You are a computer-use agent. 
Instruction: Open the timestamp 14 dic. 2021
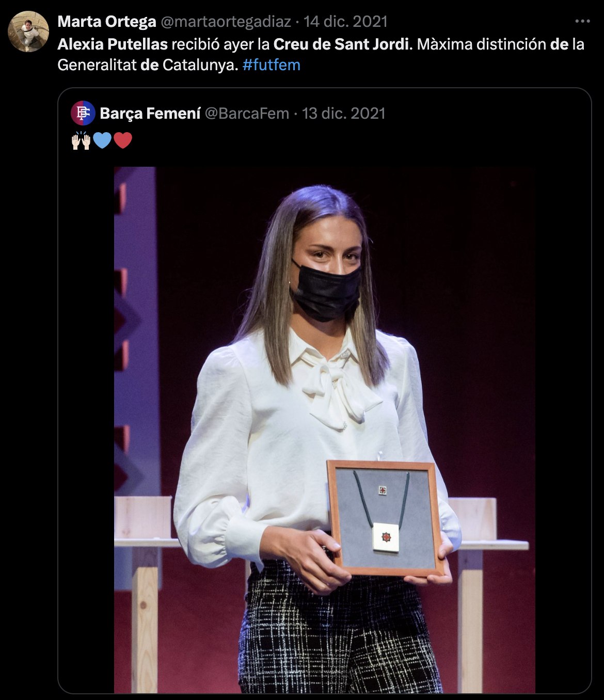click(346, 21)
